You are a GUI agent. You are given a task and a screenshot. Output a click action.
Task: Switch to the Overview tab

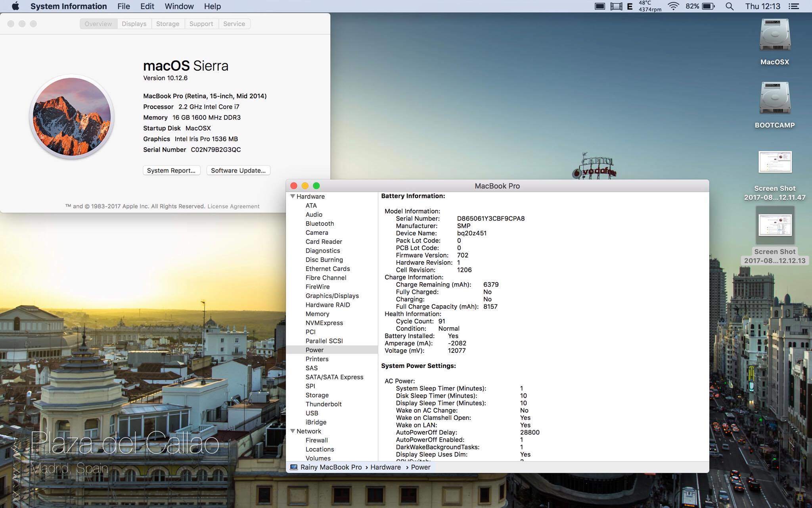pyautogui.click(x=98, y=24)
